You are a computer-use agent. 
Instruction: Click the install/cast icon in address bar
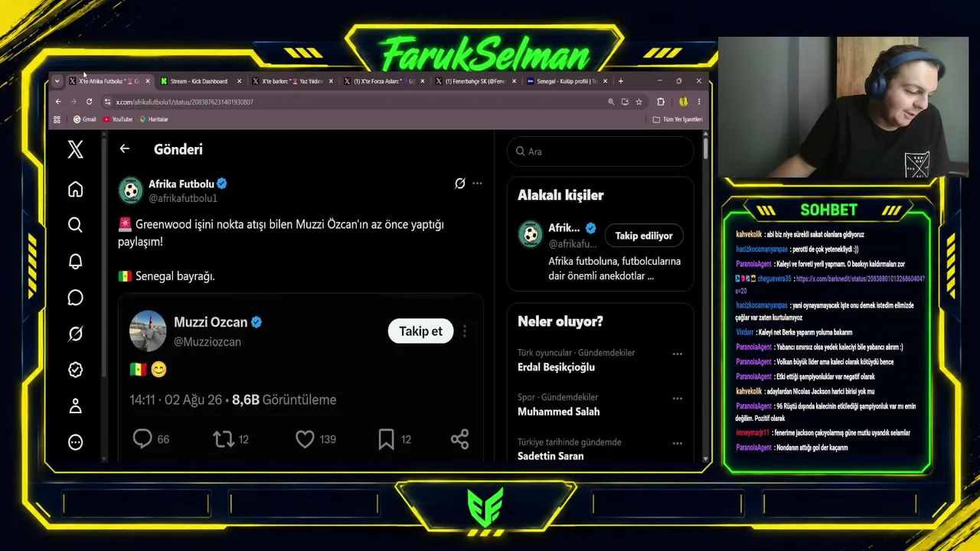625,102
